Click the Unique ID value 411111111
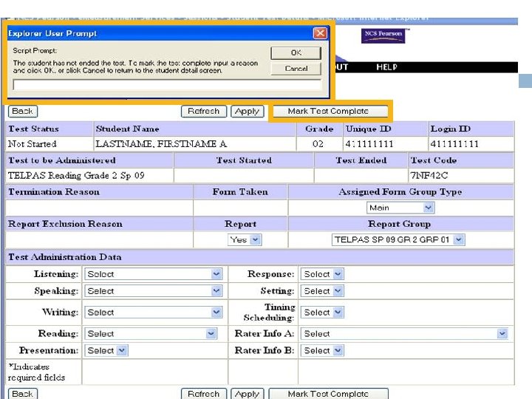Viewport: 532px width, 399px height. click(369, 144)
